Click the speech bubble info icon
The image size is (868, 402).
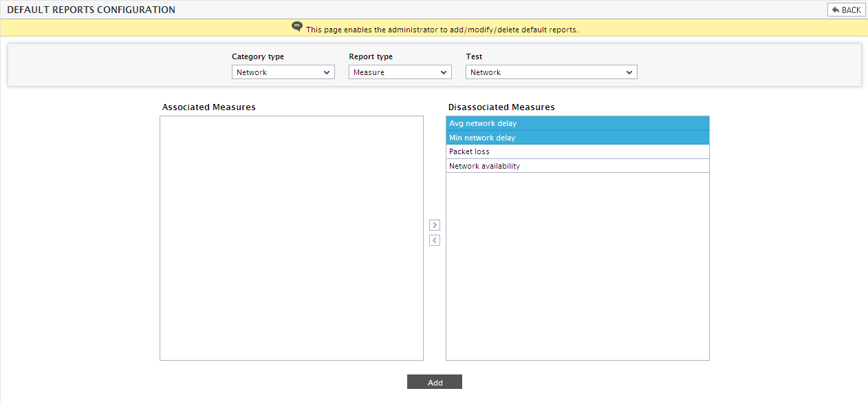[x=297, y=27]
